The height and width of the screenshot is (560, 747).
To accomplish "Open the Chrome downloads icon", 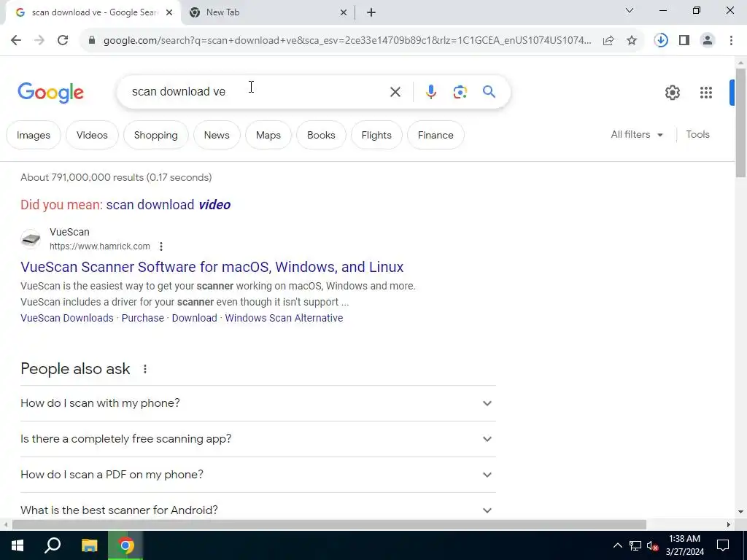I will 661,41.
